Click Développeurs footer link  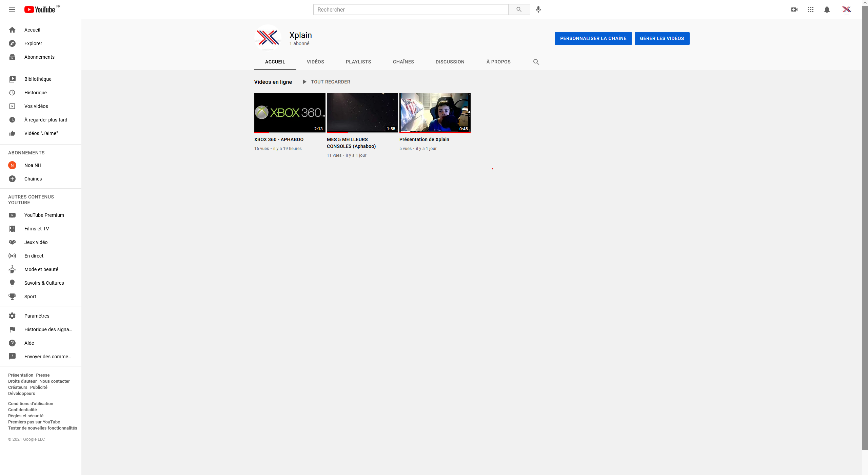[x=21, y=394]
